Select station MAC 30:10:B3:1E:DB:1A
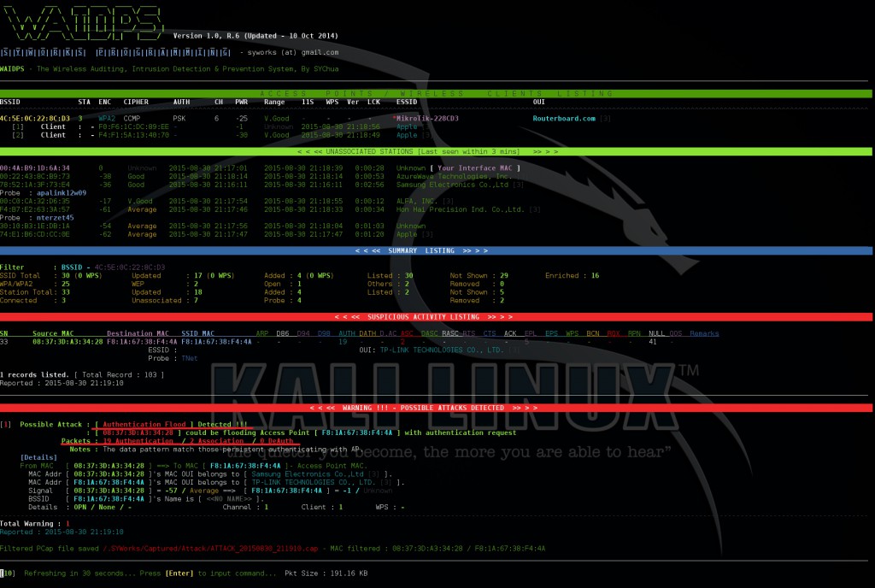This screenshot has height=588, width=875. click(35, 226)
